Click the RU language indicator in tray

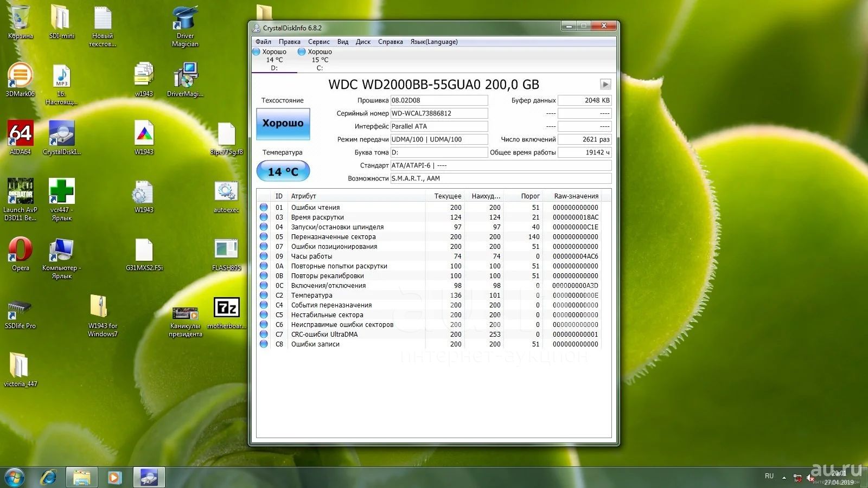coord(769,476)
